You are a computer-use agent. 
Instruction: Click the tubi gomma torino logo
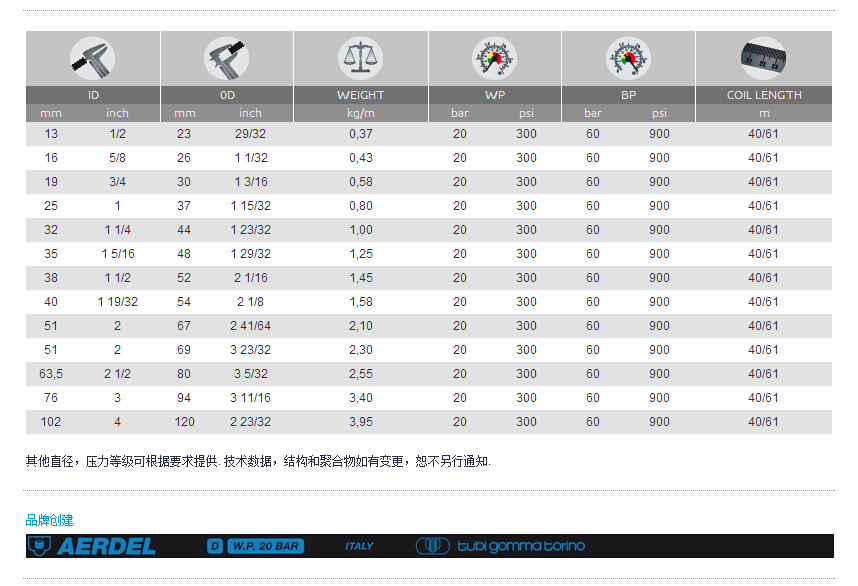coord(501,546)
